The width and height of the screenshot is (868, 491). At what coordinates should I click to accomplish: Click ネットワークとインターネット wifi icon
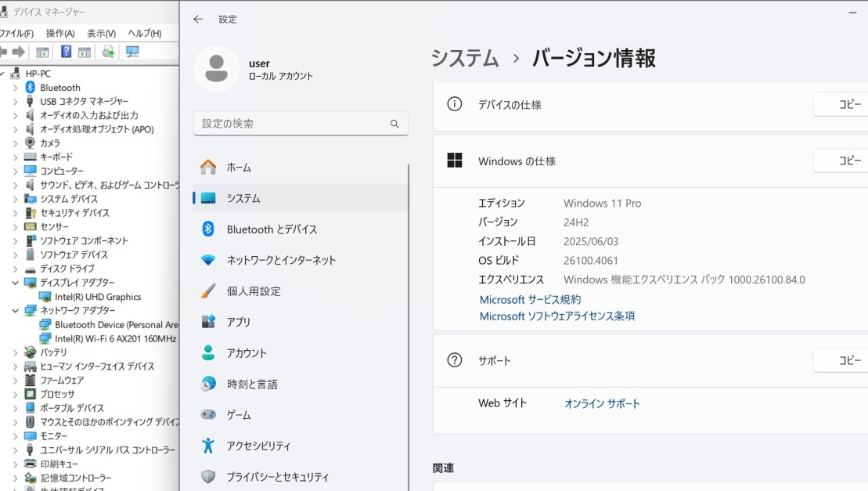tap(208, 260)
